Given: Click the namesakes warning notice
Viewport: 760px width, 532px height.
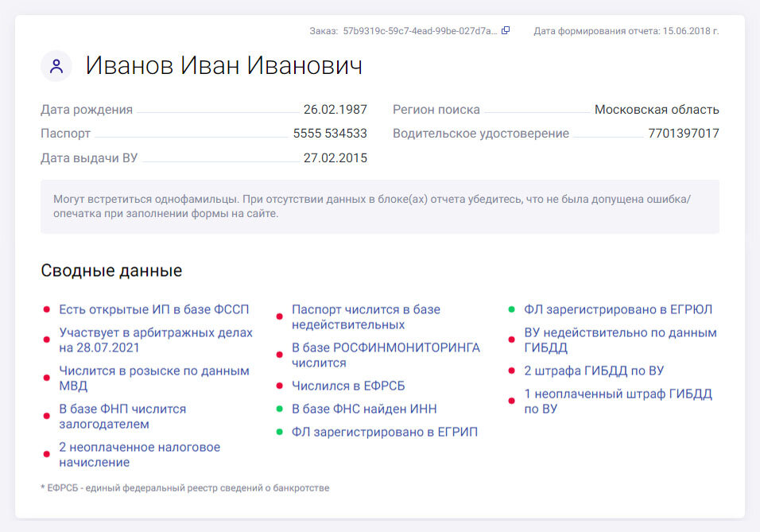Looking at the screenshot, I should (x=380, y=207).
